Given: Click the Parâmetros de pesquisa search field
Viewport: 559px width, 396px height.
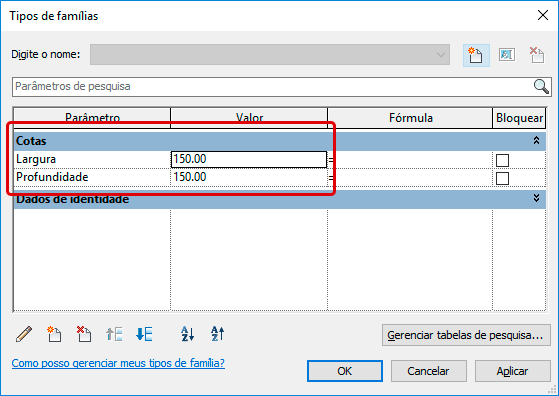Looking at the screenshot, I should pos(273,87).
